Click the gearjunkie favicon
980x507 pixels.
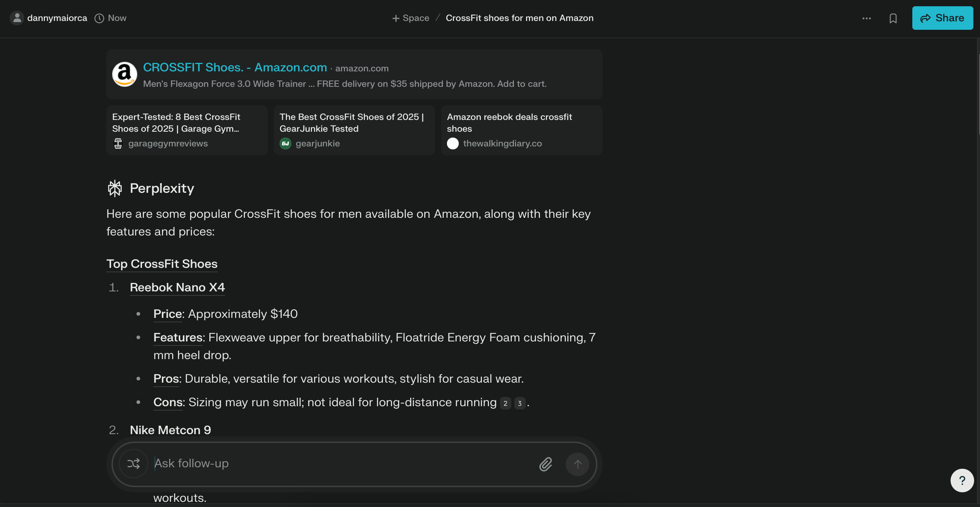click(285, 143)
